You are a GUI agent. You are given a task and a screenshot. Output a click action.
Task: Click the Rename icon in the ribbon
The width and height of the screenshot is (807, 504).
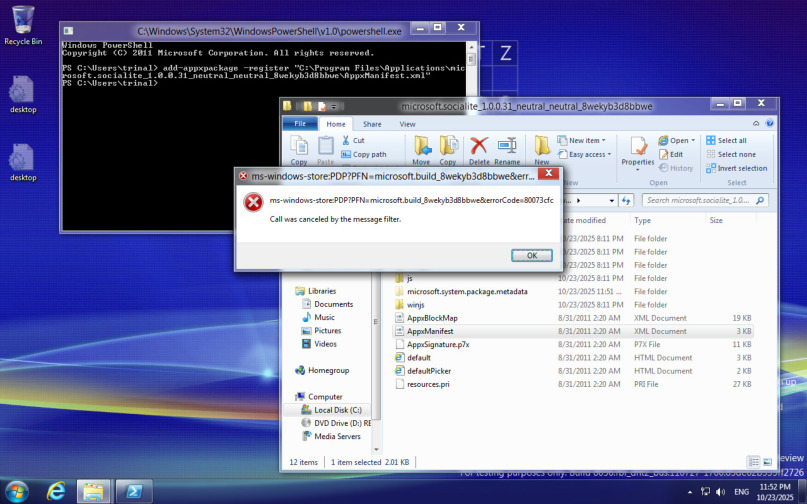507,150
